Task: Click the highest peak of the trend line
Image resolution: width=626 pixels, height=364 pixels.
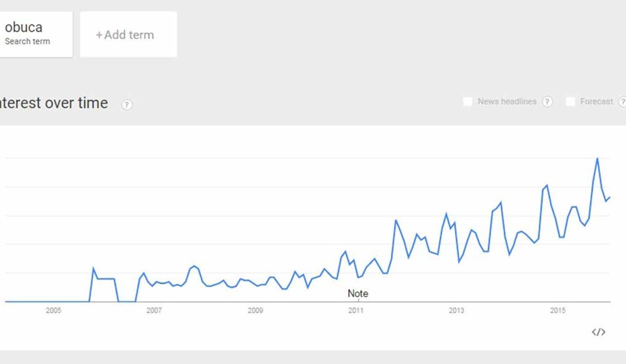Action: [x=597, y=158]
